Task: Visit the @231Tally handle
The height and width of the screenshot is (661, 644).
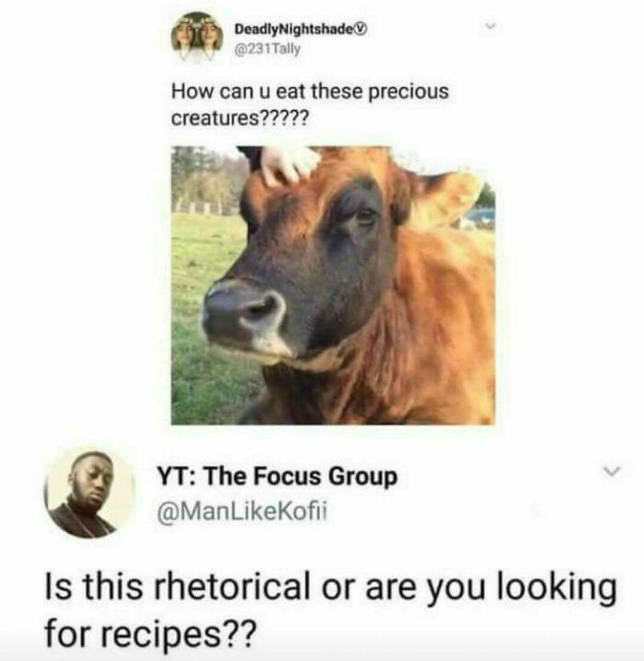Action: click(268, 50)
